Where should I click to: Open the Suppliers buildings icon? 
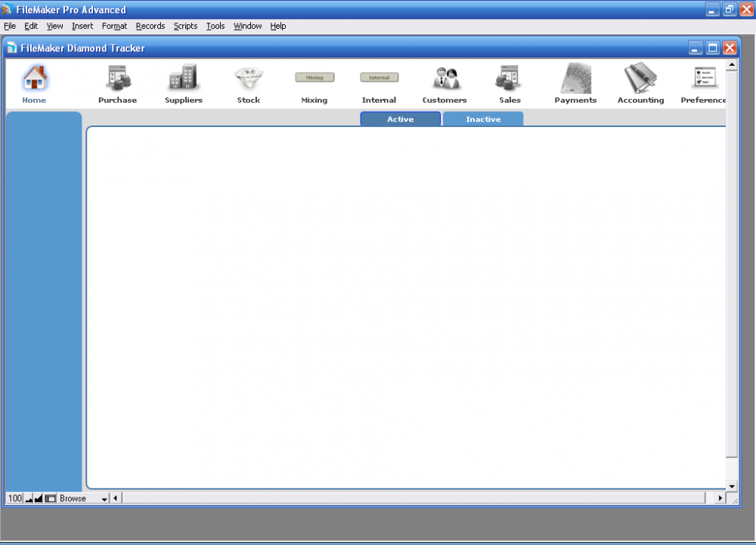[x=183, y=77]
